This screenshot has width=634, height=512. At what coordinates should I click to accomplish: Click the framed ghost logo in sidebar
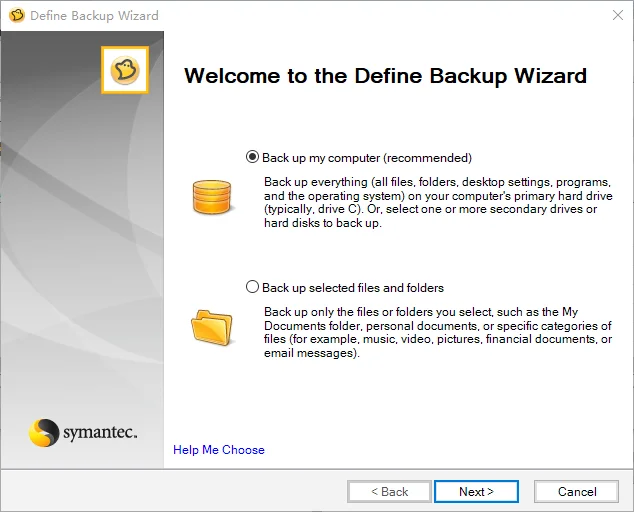pos(125,70)
